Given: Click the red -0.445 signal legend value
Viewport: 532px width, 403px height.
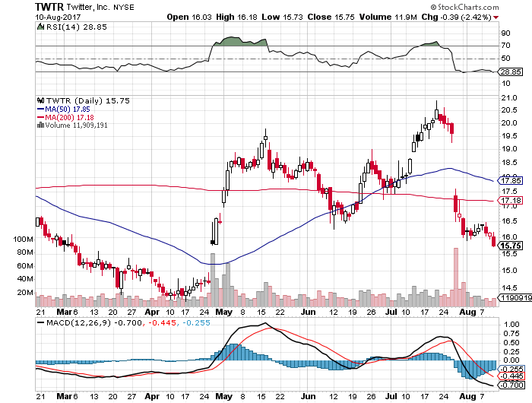Looking at the screenshot, I should 161,322.
